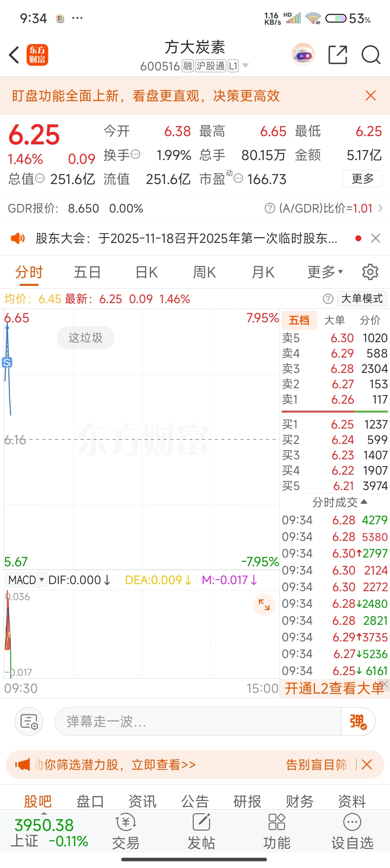Open chart settings gear icon

(370, 272)
